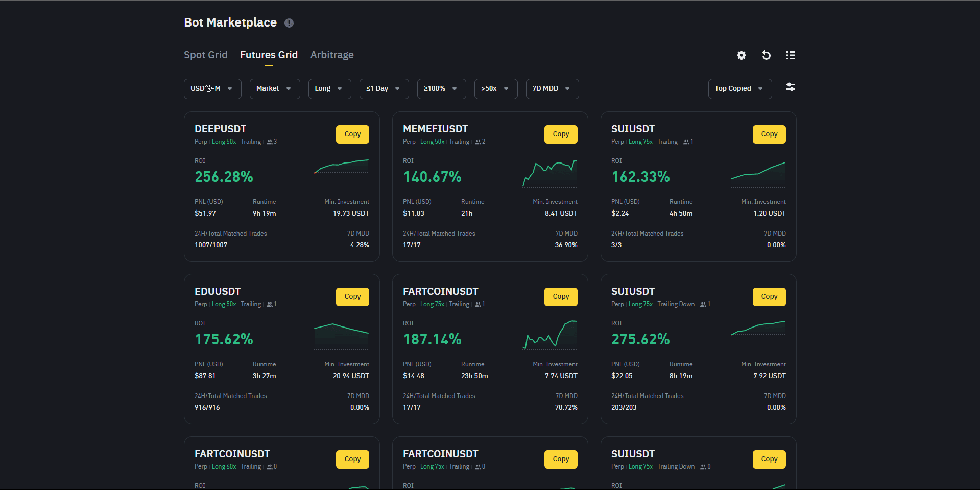Click the copiers icon on MEMEFIUSDT card

(478, 142)
